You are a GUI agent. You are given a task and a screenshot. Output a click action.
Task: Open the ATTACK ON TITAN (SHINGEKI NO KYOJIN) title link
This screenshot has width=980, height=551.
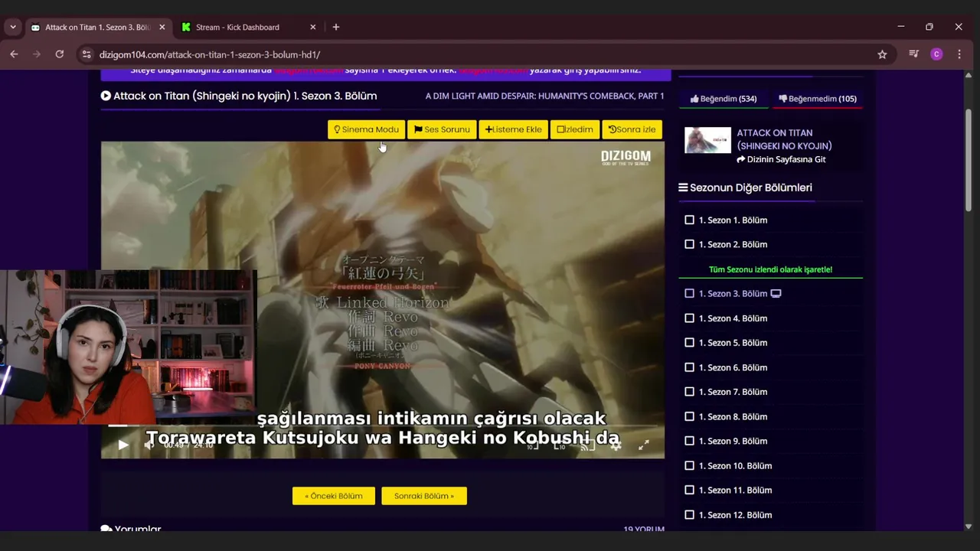(x=784, y=139)
